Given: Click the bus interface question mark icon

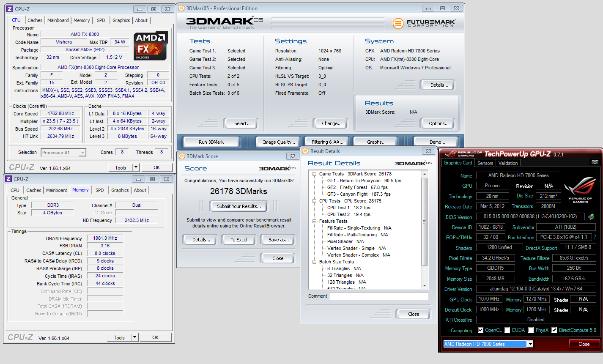Looking at the screenshot, I should pyautogui.click(x=595, y=237).
